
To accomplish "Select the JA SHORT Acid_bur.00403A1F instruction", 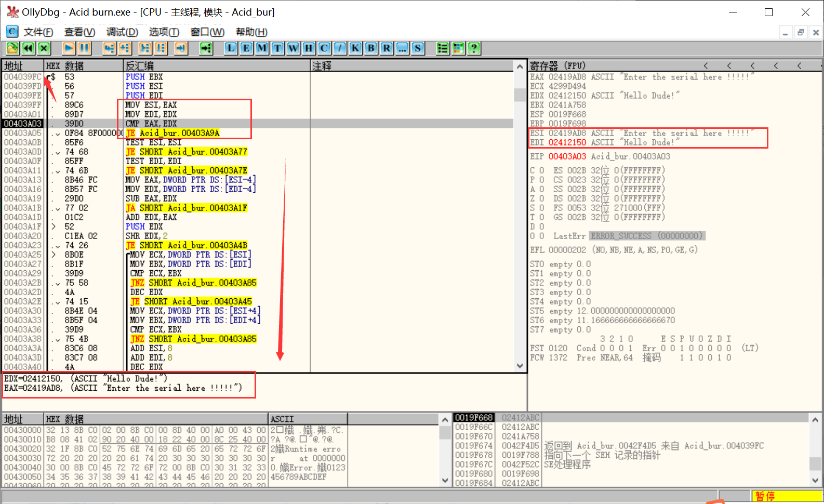I will click(x=186, y=208).
